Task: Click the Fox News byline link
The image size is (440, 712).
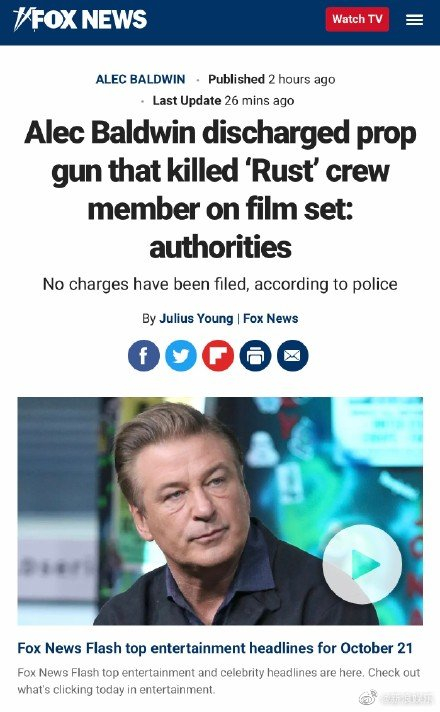Action: [271, 319]
